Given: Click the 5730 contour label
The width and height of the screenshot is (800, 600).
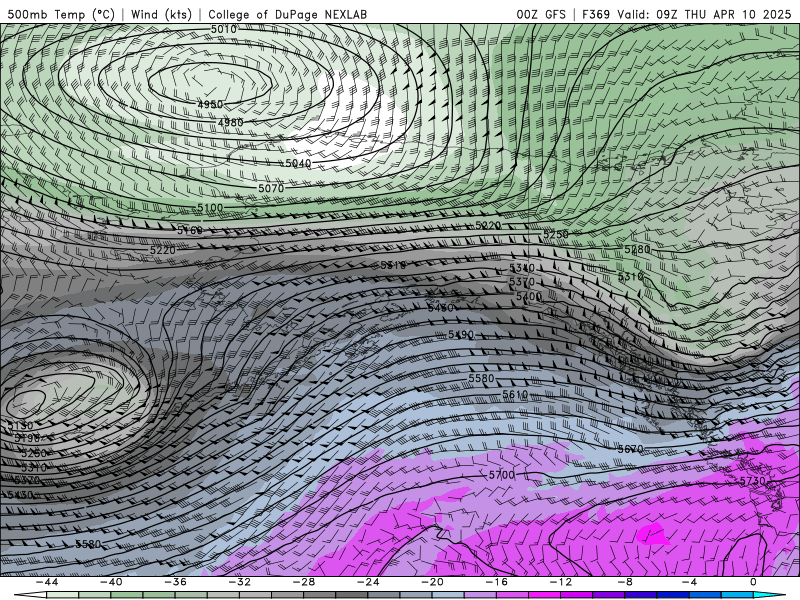Looking at the screenshot, I should pyautogui.click(x=753, y=481).
